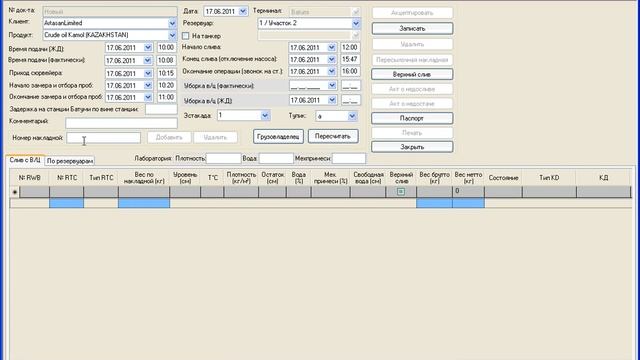Switch to the 'По резервуарам' tab
The width and height of the screenshot is (640, 360).
pos(70,161)
